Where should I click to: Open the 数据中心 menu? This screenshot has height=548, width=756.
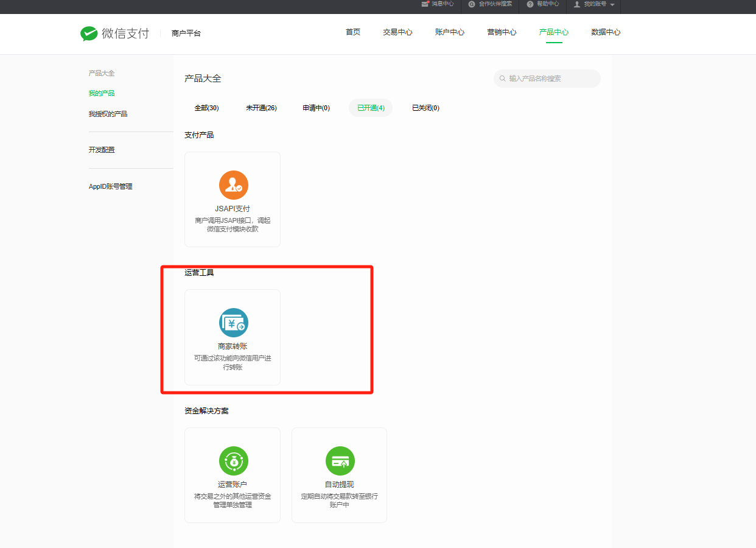pyautogui.click(x=606, y=32)
